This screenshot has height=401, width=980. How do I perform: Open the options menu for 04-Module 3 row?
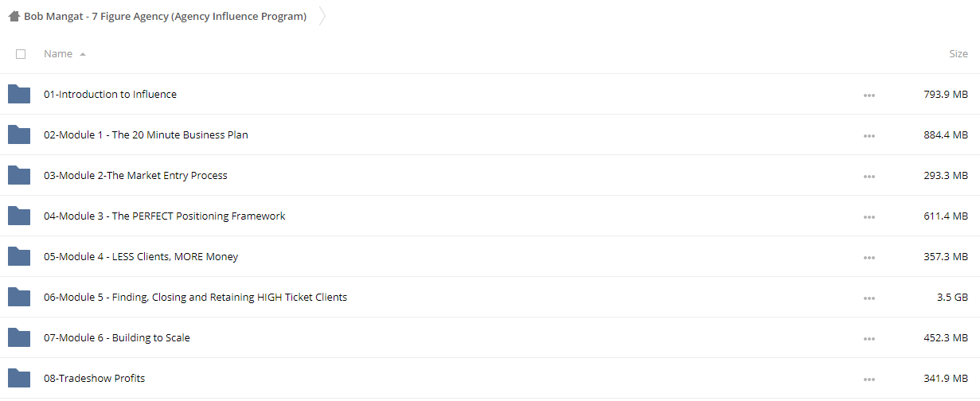coord(869,217)
